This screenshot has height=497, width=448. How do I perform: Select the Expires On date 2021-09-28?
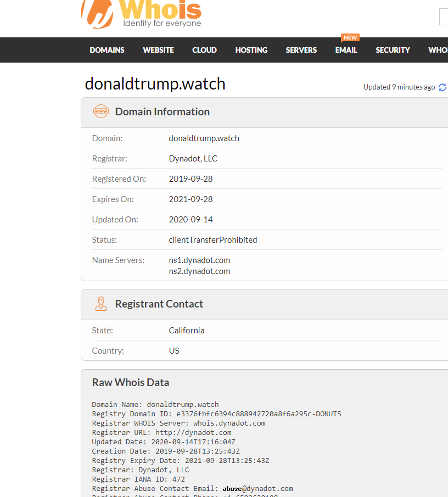click(x=191, y=199)
